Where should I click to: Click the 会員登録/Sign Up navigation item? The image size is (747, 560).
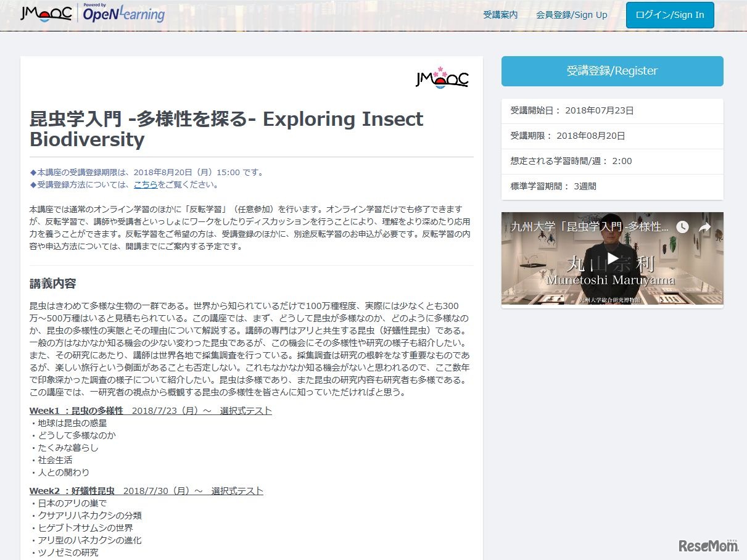571,15
